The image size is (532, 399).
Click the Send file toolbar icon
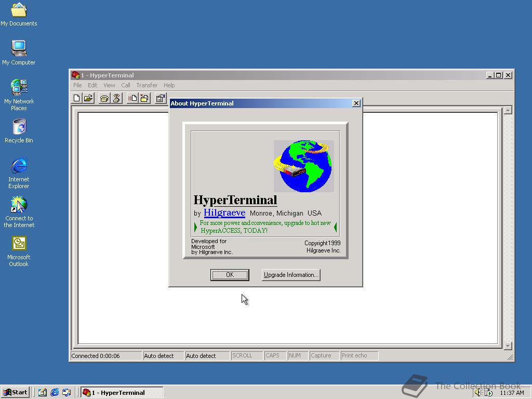[132, 98]
